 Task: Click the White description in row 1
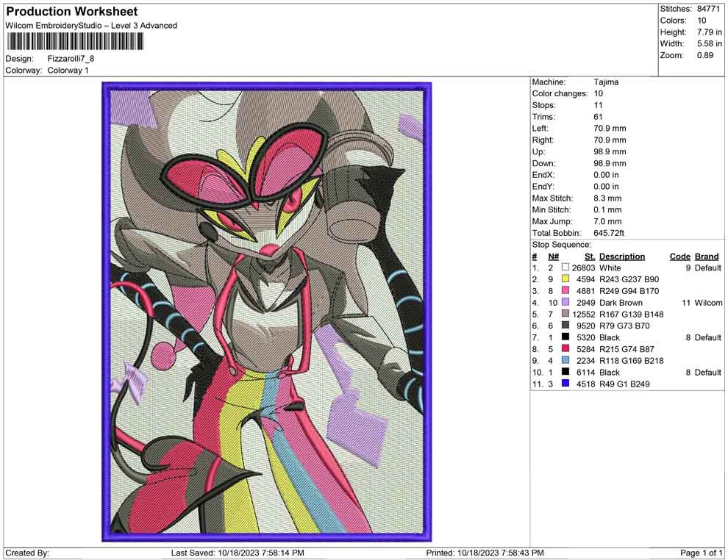click(610, 268)
